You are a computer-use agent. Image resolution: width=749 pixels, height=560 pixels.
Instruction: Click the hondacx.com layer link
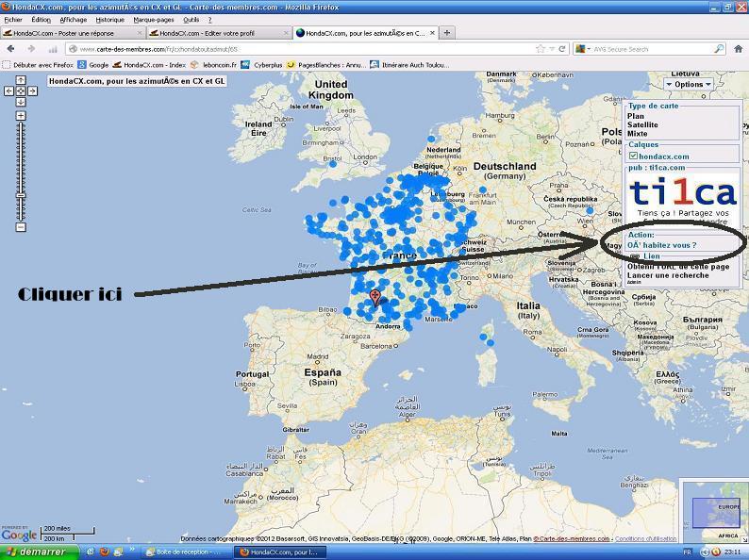[663, 156]
